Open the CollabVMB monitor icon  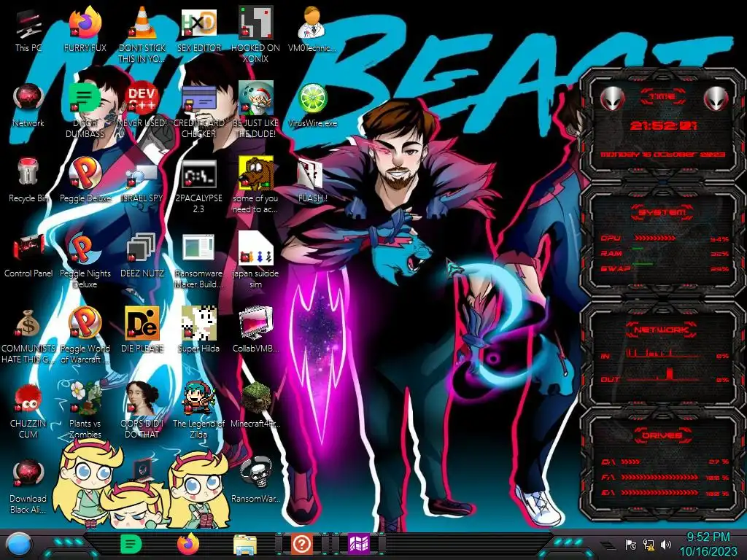(255, 330)
